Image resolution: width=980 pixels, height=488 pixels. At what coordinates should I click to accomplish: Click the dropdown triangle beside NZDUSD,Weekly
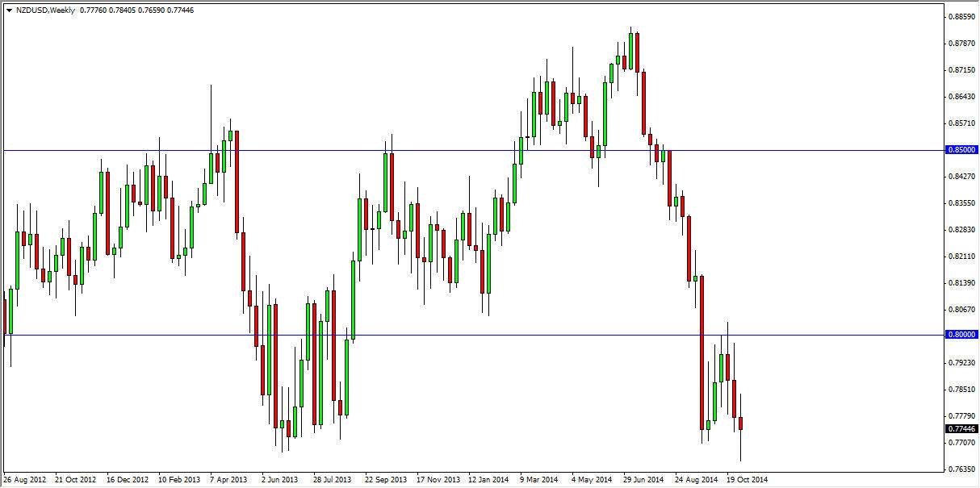pos(8,10)
